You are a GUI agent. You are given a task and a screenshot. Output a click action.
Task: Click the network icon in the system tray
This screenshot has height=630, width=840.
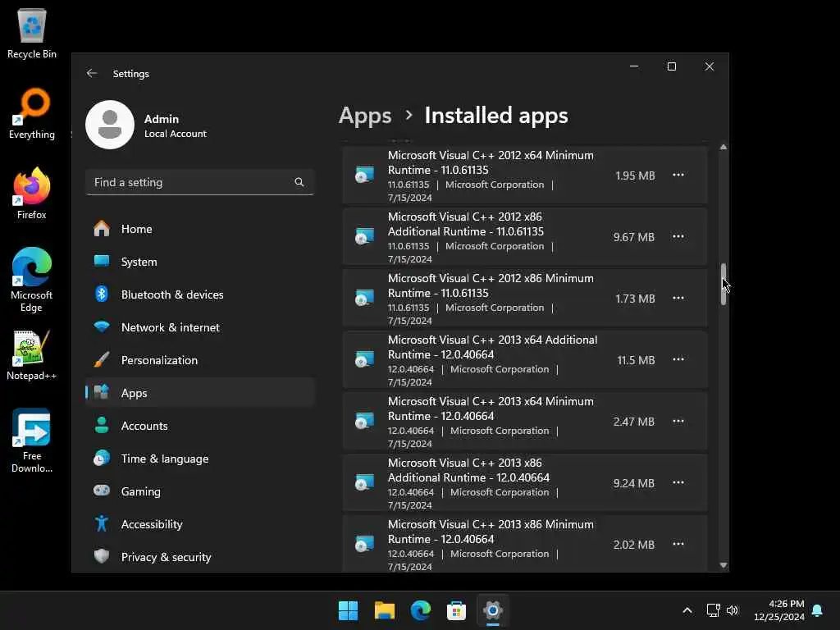[x=713, y=610]
